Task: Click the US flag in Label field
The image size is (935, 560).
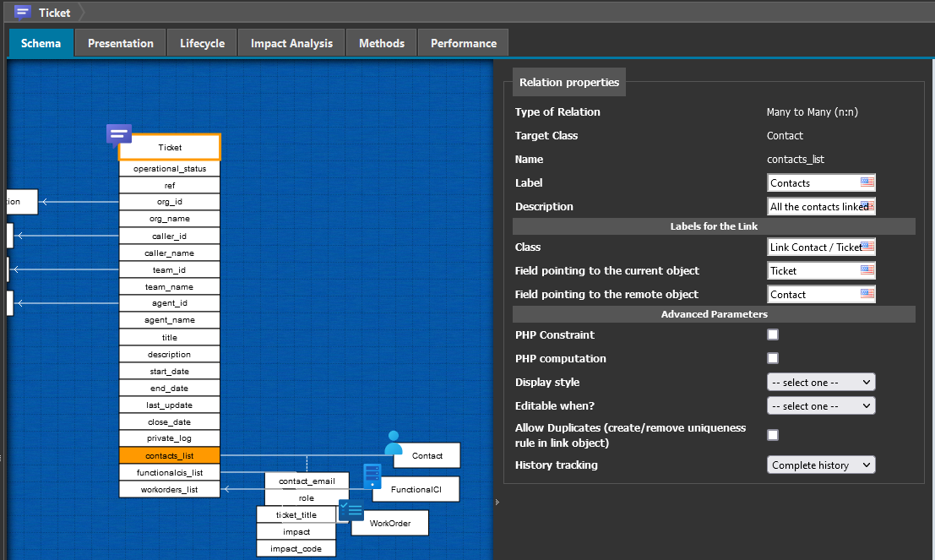Action: pyautogui.click(x=867, y=182)
